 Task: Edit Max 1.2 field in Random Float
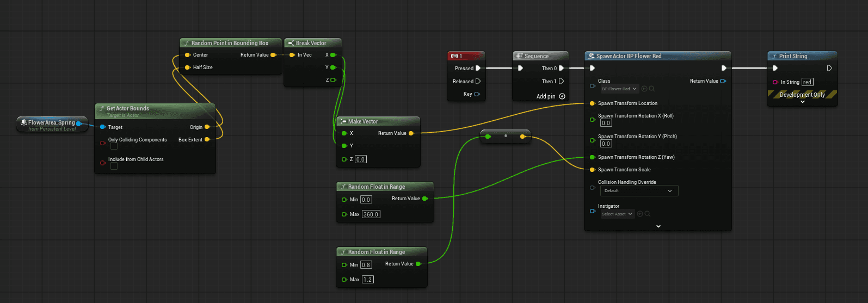coord(368,280)
